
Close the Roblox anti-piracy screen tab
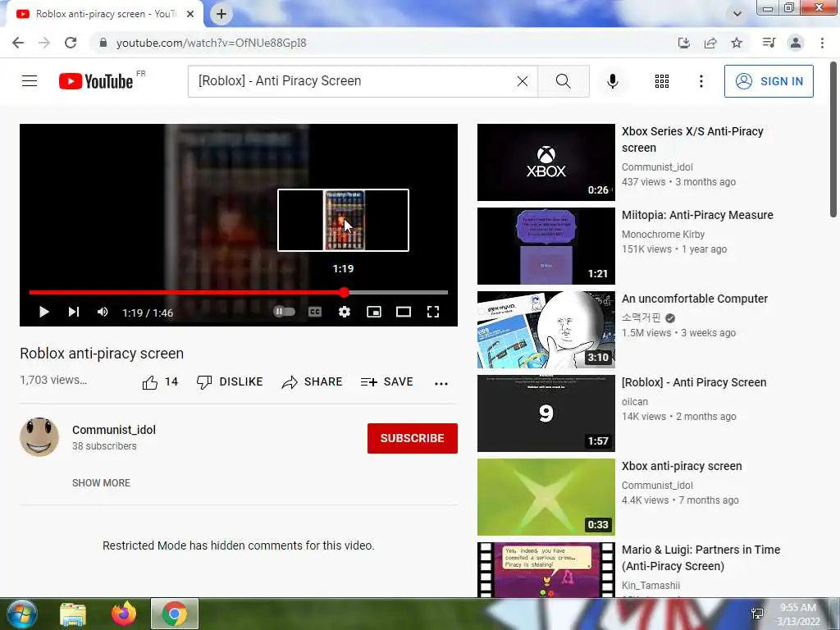coord(190,14)
